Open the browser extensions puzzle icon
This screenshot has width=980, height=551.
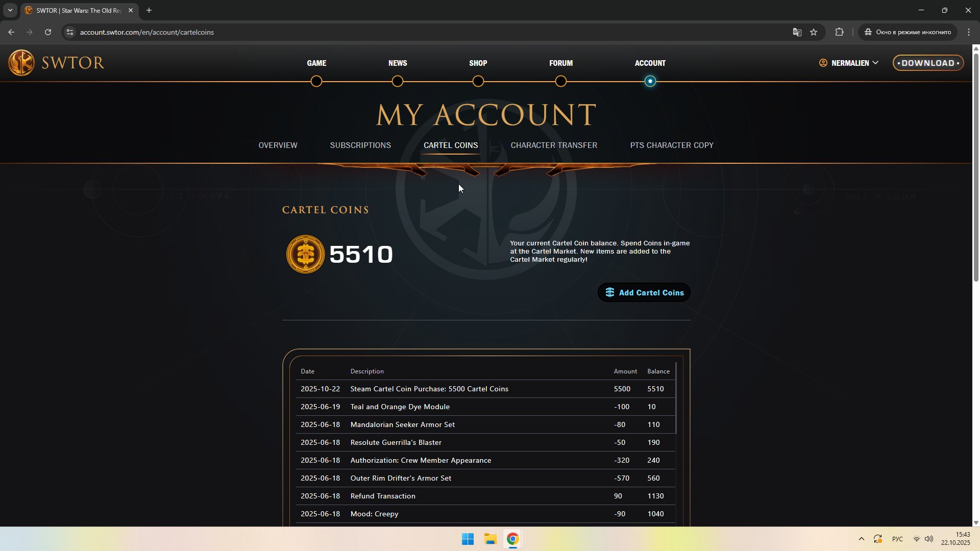coord(839,32)
